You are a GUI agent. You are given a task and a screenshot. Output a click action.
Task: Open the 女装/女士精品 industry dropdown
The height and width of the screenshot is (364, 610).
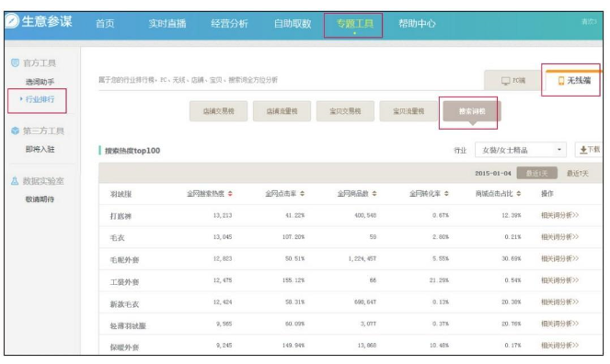click(x=521, y=150)
